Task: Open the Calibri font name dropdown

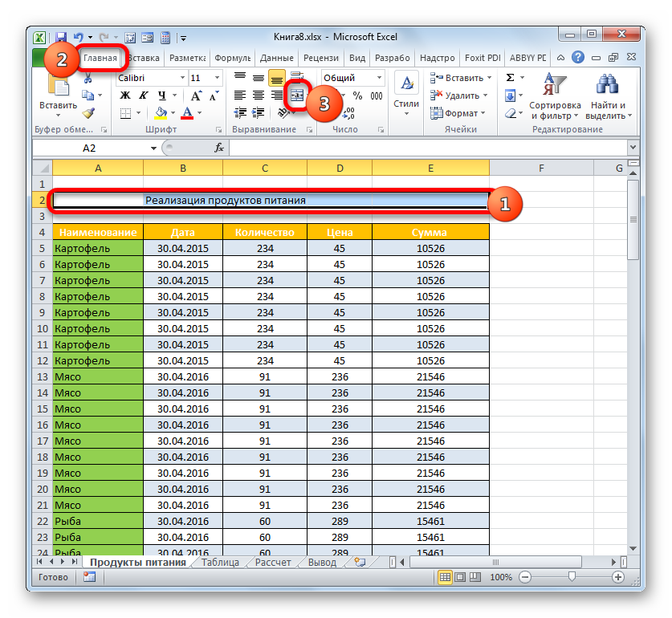Action: (182, 78)
